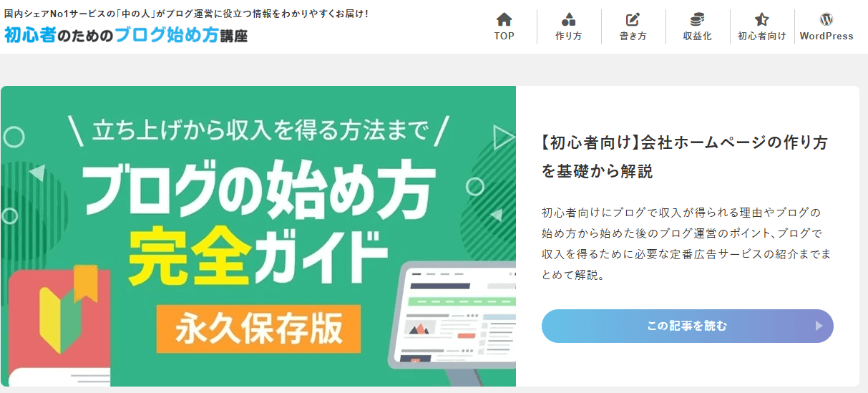Viewport: 868px width, 393px height.
Task: Go to the 収益化 menu label
Action: pos(697,37)
